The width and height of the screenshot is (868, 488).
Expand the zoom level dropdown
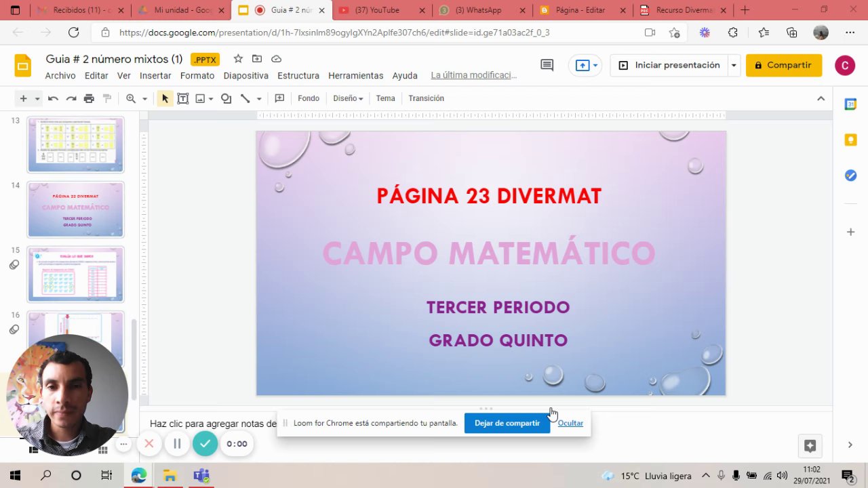coord(144,98)
